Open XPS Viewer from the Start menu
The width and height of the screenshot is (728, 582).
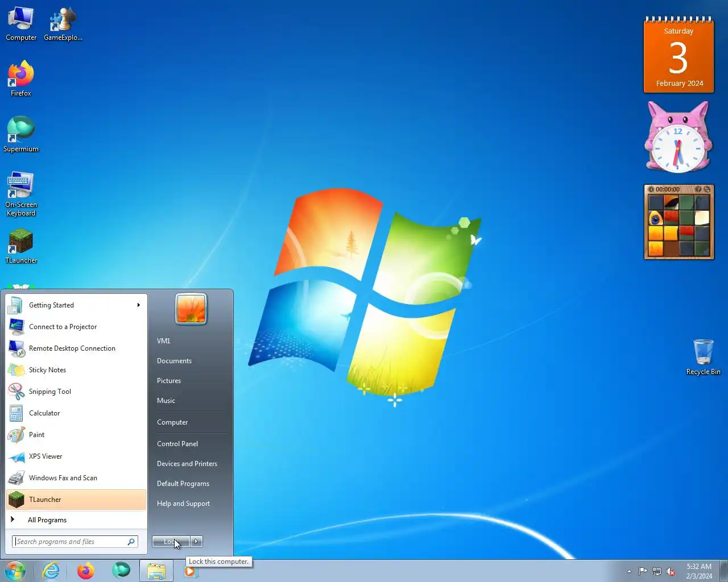[x=76, y=456]
